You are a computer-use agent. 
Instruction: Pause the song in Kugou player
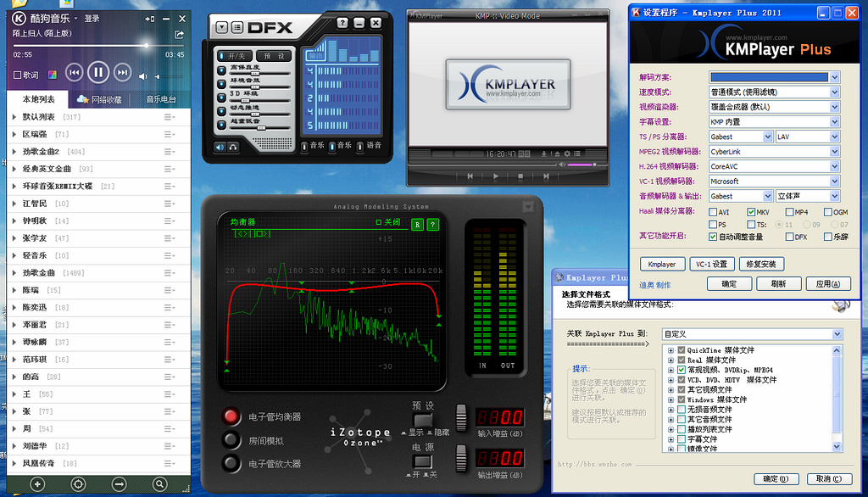click(98, 73)
